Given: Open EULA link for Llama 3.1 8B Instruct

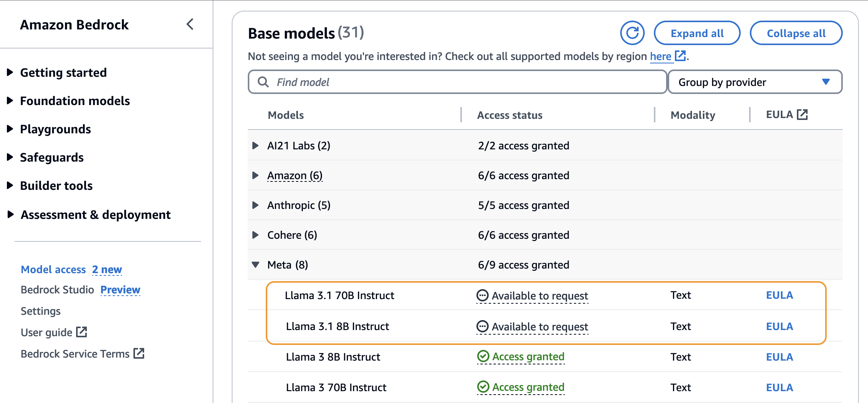Looking at the screenshot, I should pyautogui.click(x=779, y=327).
